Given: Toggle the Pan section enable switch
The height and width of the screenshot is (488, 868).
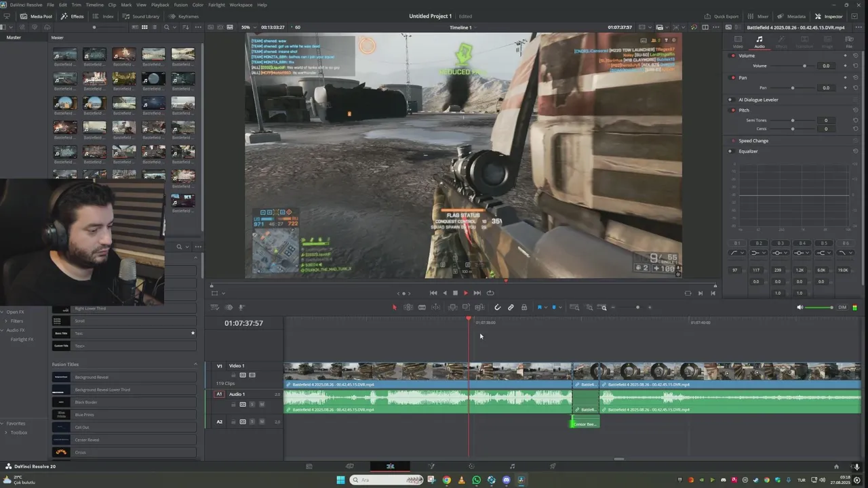Looking at the screenshot, I should 733,77.
